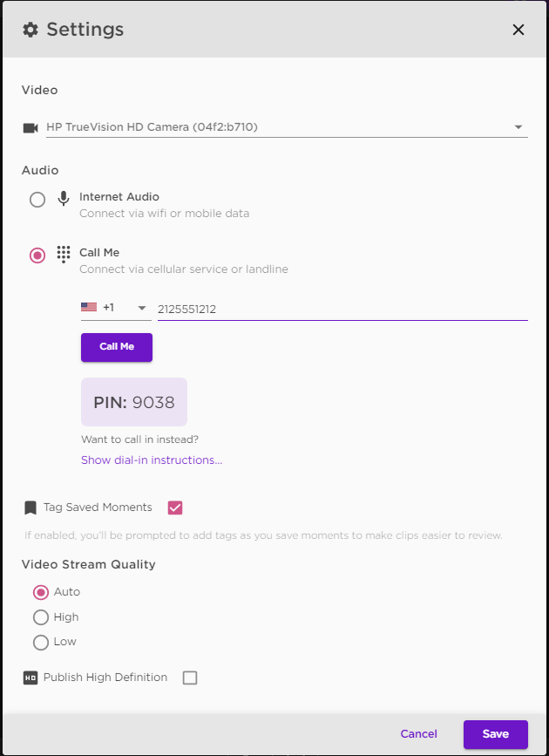
Task: Click the HD Publish High Definition icon
Action: [30, 678]
